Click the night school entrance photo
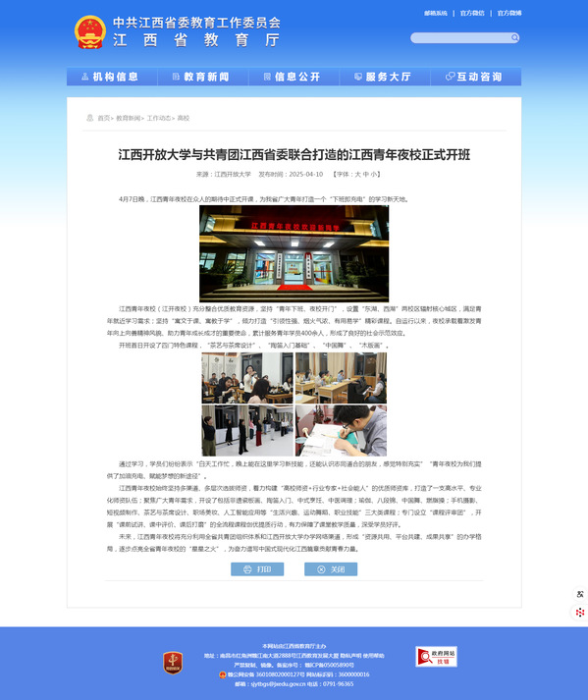588x700 pixels. point(294,253)
